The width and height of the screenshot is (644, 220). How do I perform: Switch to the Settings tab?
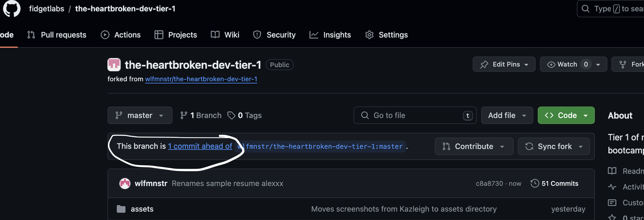386,35
